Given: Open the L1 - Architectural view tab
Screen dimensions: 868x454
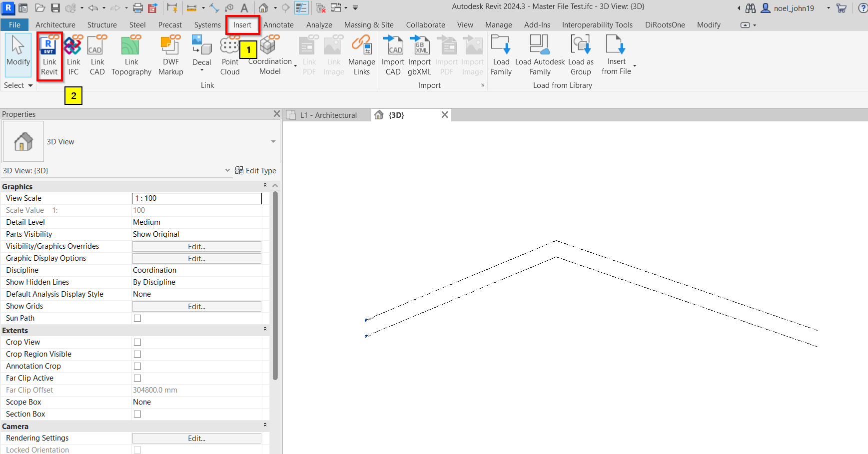Looking at the screenshot, I should tap(328, 115).
